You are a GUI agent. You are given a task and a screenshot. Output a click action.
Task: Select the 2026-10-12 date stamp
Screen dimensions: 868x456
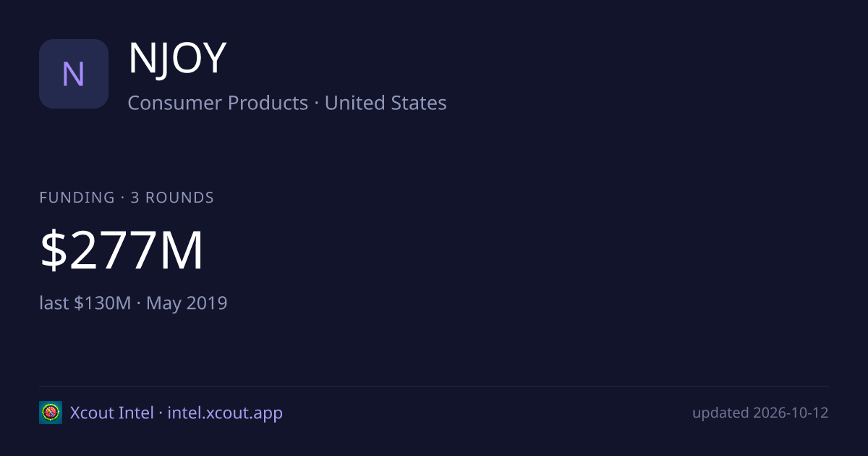coord(791,413)
